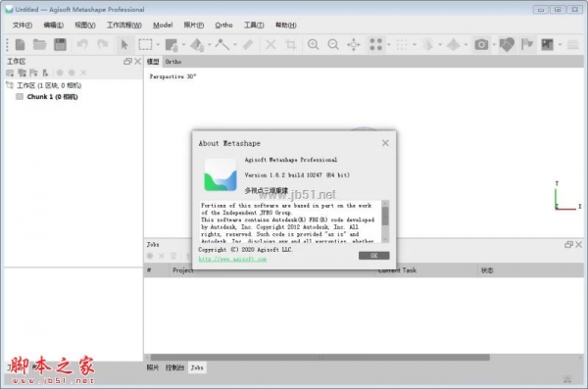This screenshot has height=389, width=588.
Task: Switch to the Ortho view tab
Action: [x=173, y=62]
